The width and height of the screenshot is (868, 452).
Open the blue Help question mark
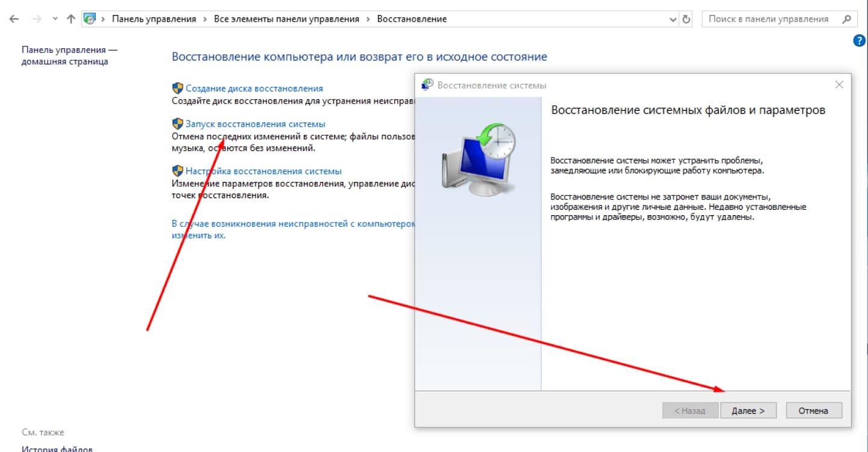point(860,41)
